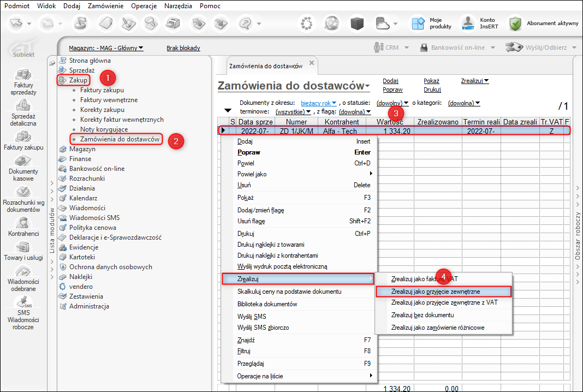583x392 pixels.
Task: Click Abonament aktywny shield icon
Action: click(515, 23)
